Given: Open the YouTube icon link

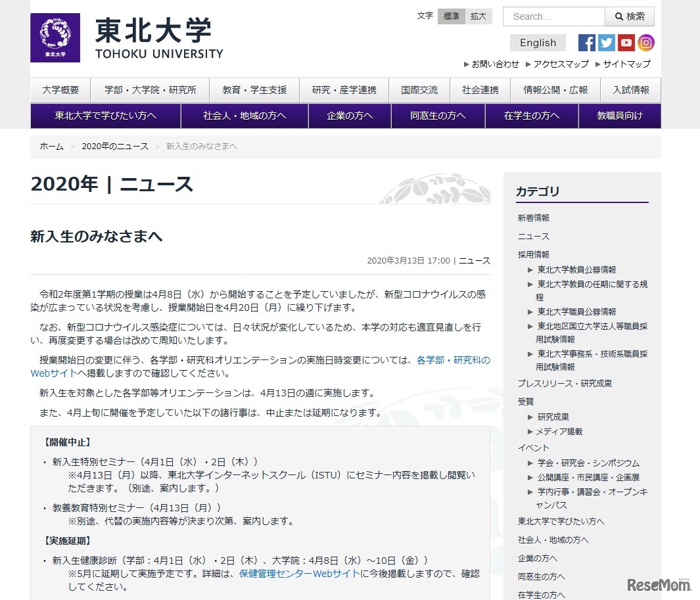Looking at the screenshot, I should click(626, 43).
